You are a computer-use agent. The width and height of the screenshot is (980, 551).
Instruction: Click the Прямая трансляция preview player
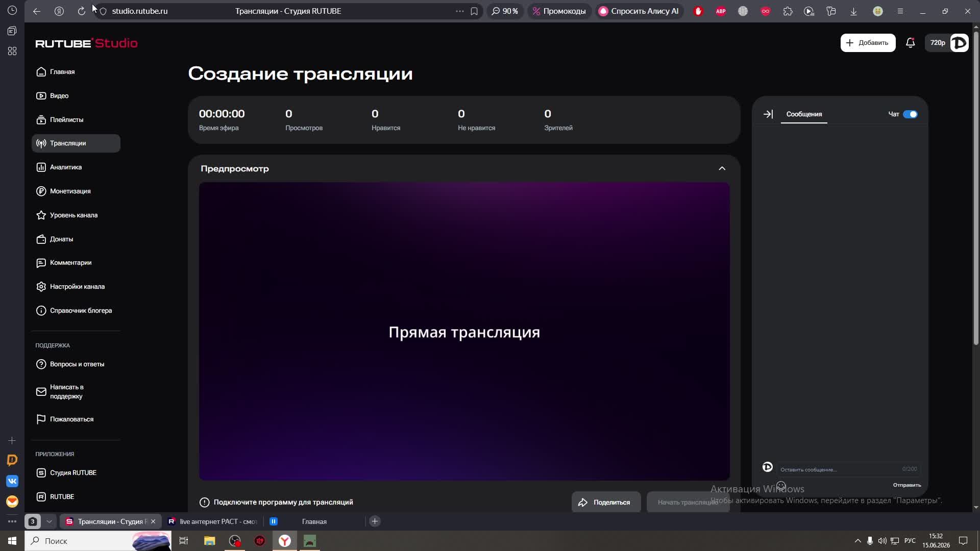coord(464,332)
